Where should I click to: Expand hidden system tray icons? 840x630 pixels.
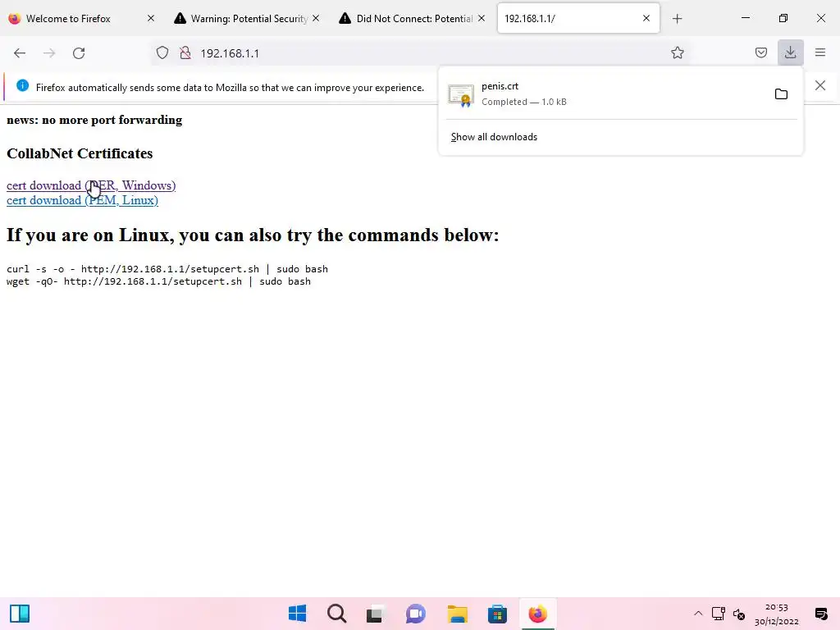[x=698, y=614]
